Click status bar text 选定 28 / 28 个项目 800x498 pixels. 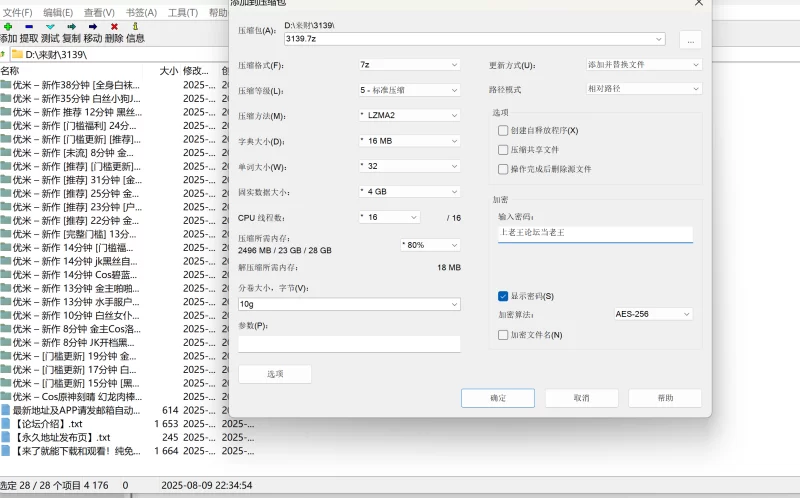click(41, 485)
